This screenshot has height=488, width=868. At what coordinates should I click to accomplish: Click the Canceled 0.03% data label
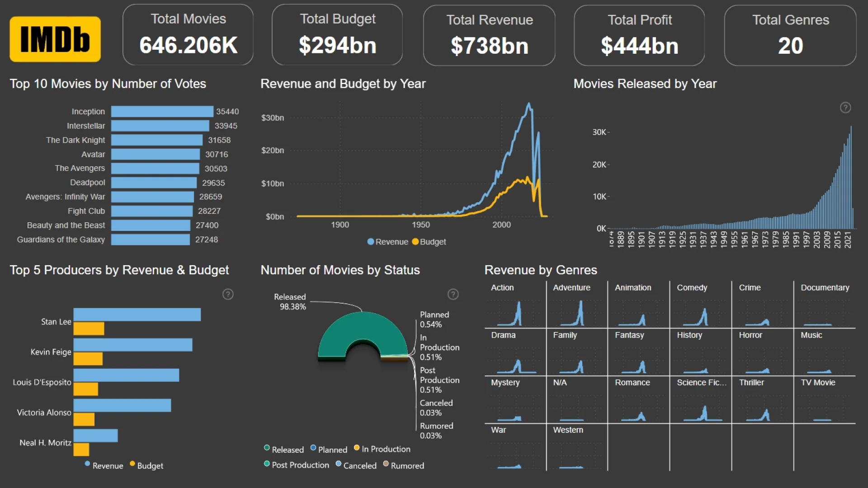coord(436,408)
